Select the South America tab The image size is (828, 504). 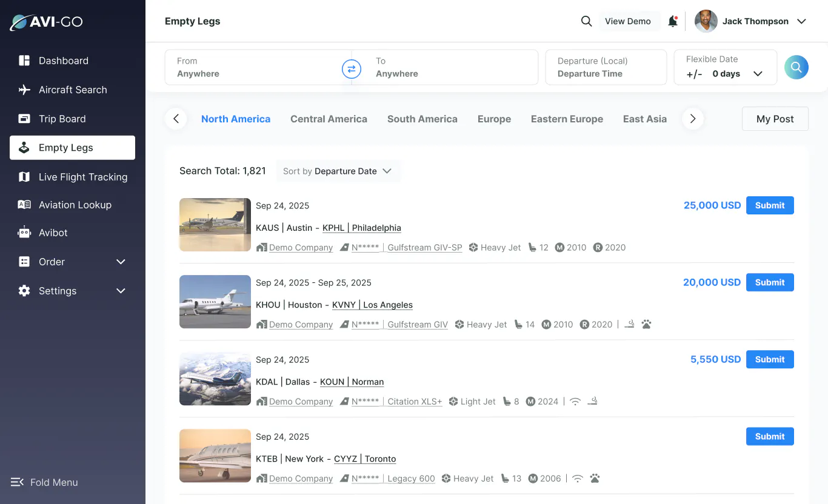[x=422, y=119]
